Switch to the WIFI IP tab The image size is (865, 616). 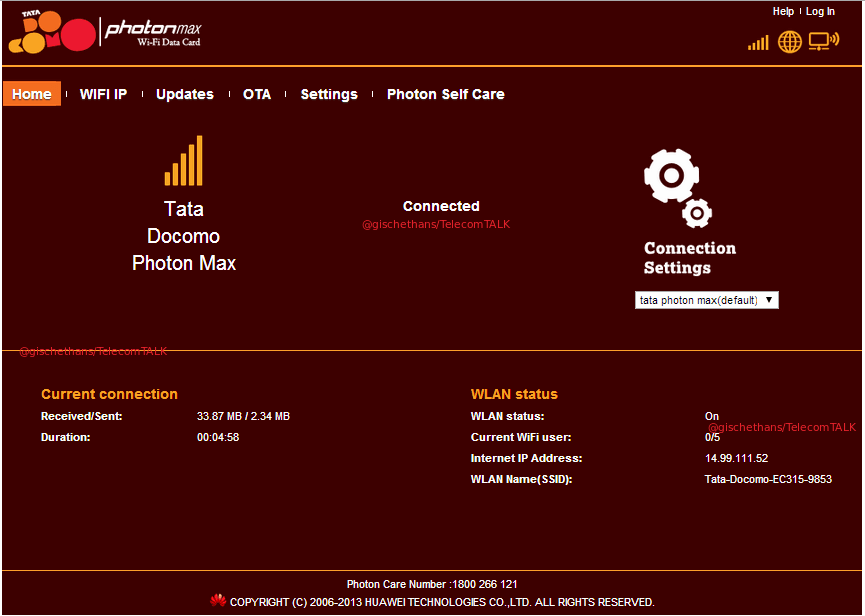tap(104, 94)
